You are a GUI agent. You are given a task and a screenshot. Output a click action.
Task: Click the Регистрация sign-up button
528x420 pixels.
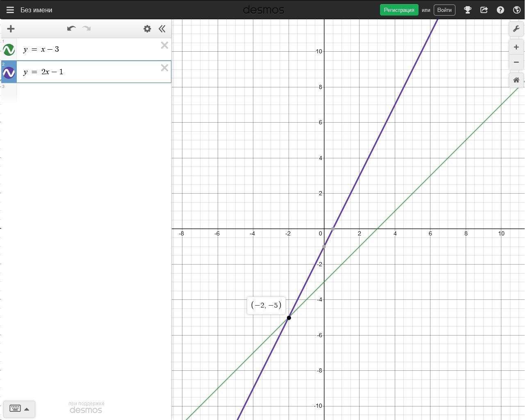click(x=399, y=10)
